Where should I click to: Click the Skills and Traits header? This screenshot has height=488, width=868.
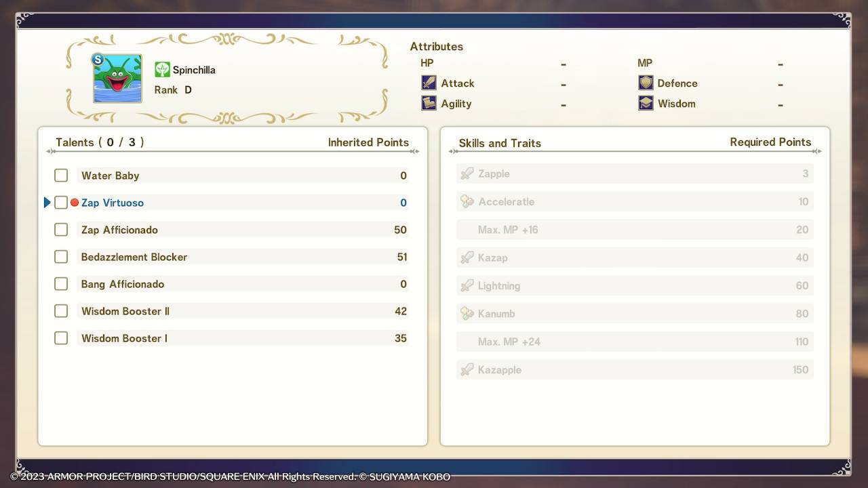pos(500,143)
